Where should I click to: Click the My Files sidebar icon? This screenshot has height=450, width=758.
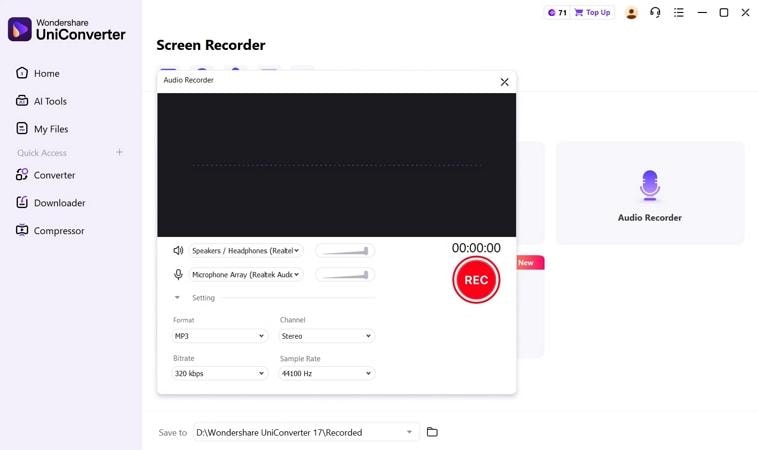coord(22,129)
